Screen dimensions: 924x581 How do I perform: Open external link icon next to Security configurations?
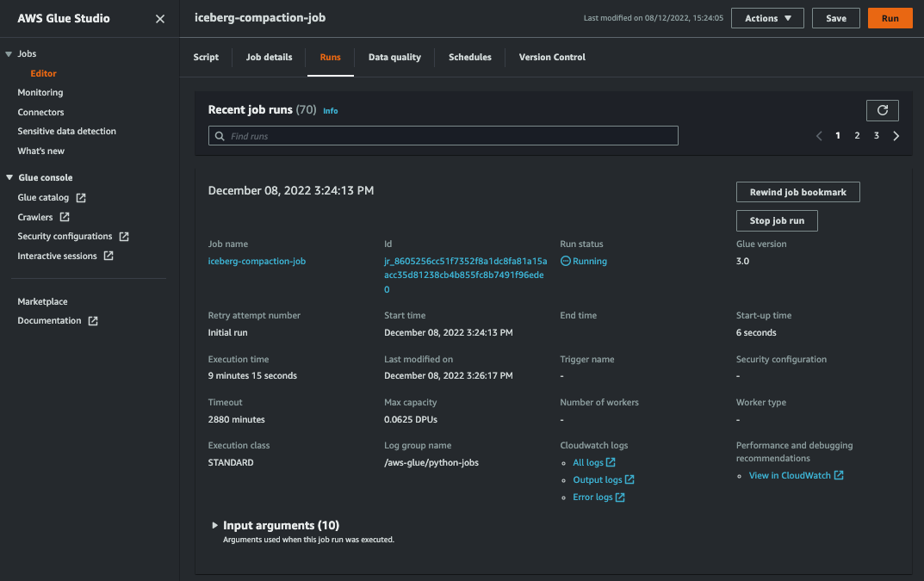(124, 237)
